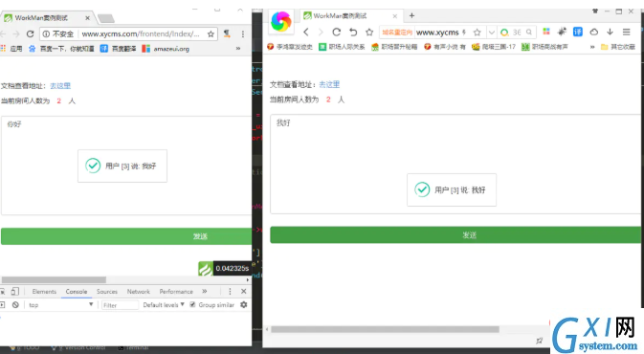The height and width of the screenshot is (354, 644).
Task: Uncheck the Group similar checkbox
Action: coord(192,304)
